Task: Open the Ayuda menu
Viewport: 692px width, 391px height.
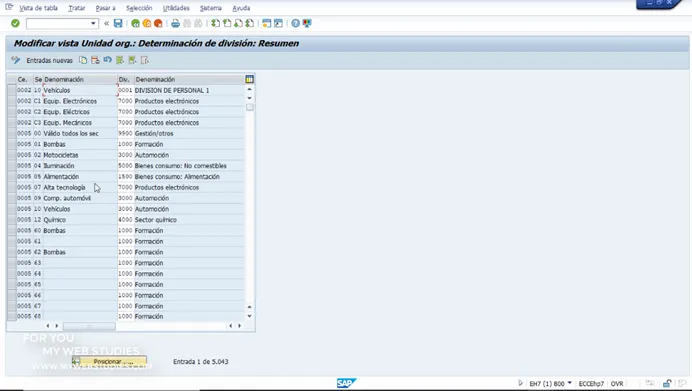Action: coord(241,8)
